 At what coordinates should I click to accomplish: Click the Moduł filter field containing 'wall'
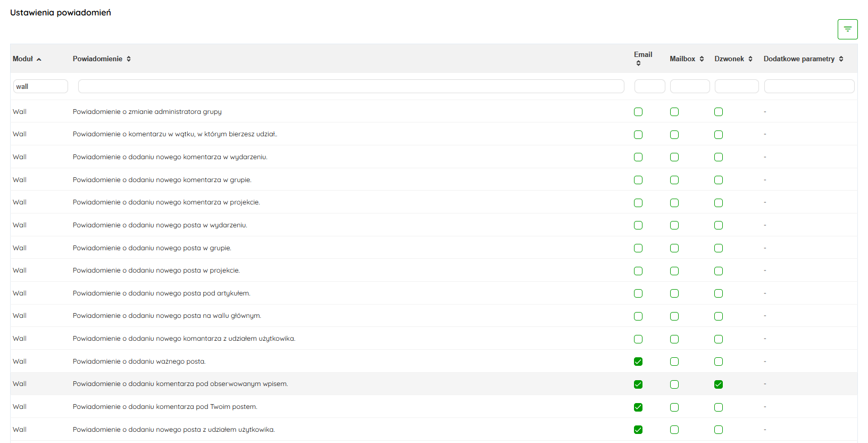[x=40, y=86]
